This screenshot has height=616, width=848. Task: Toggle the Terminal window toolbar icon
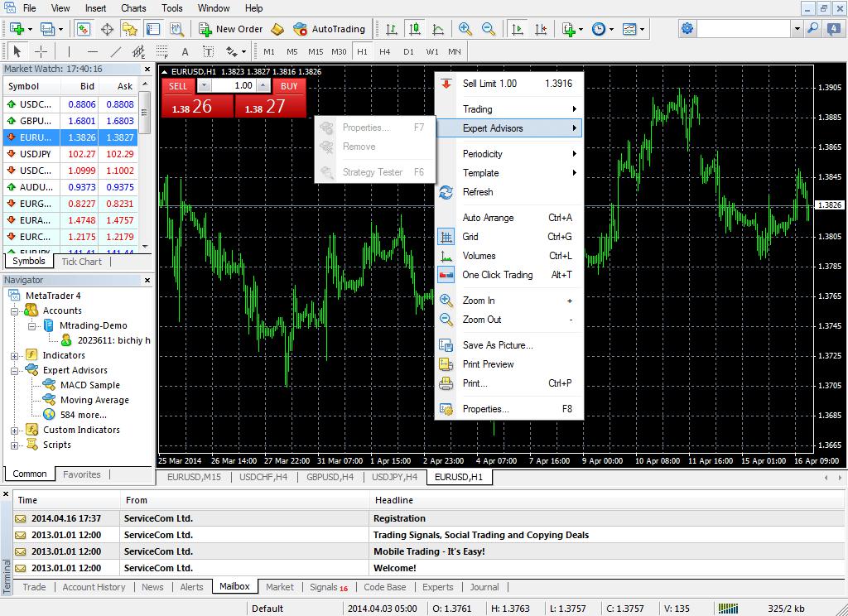click(153, 29)
